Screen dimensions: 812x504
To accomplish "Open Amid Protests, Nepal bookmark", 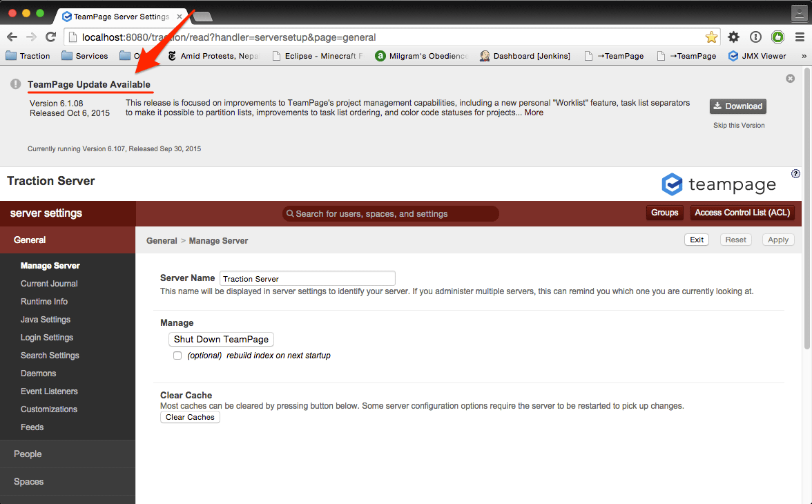I will click(x=213, y=56).
